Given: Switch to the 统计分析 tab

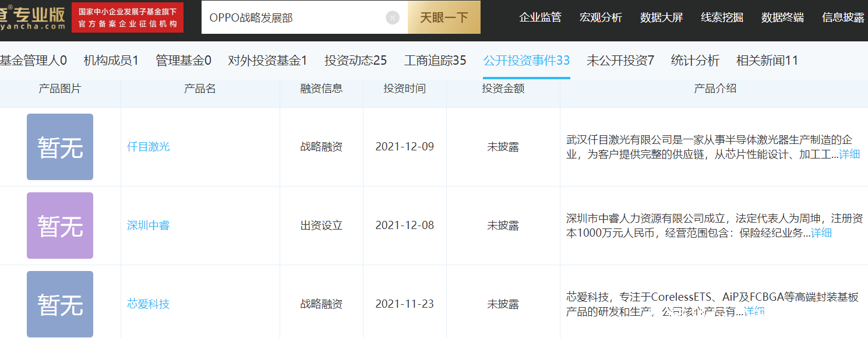Looking at the screenshot, I should tap(695, 60).
